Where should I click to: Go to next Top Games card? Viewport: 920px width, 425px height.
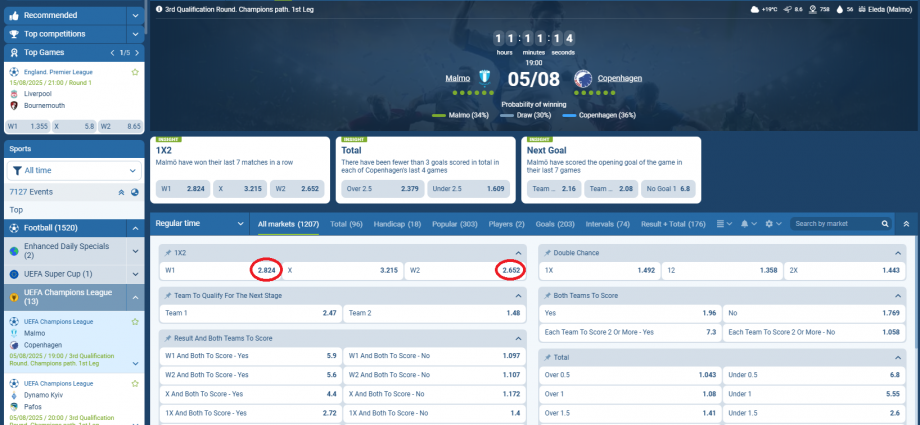click(137, 53)
